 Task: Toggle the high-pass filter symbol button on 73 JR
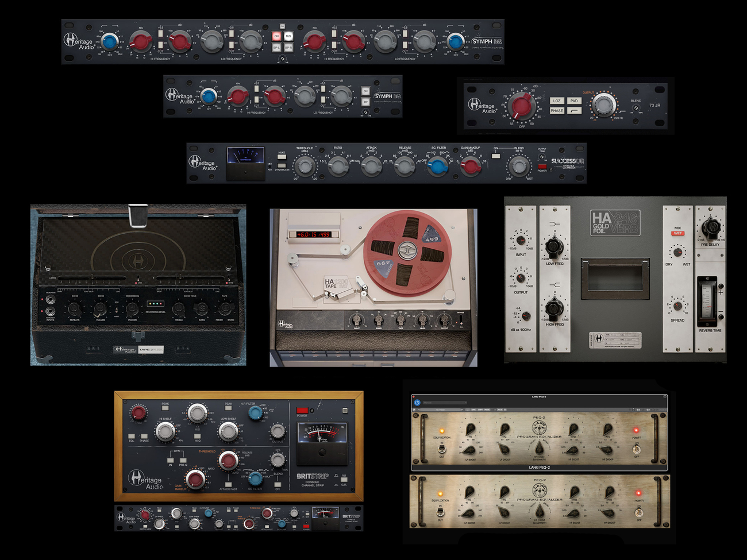574,111
